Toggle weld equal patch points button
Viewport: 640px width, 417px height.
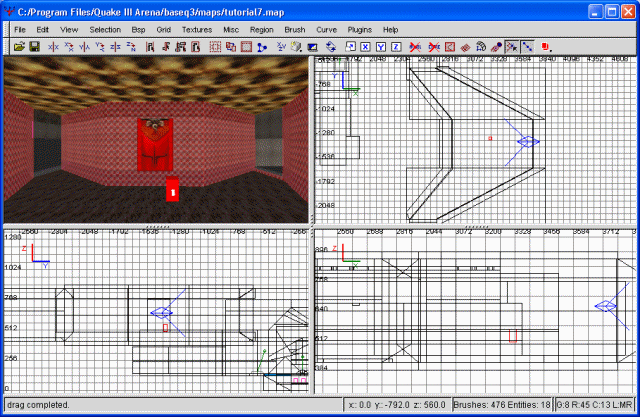(x=511, y=47)
